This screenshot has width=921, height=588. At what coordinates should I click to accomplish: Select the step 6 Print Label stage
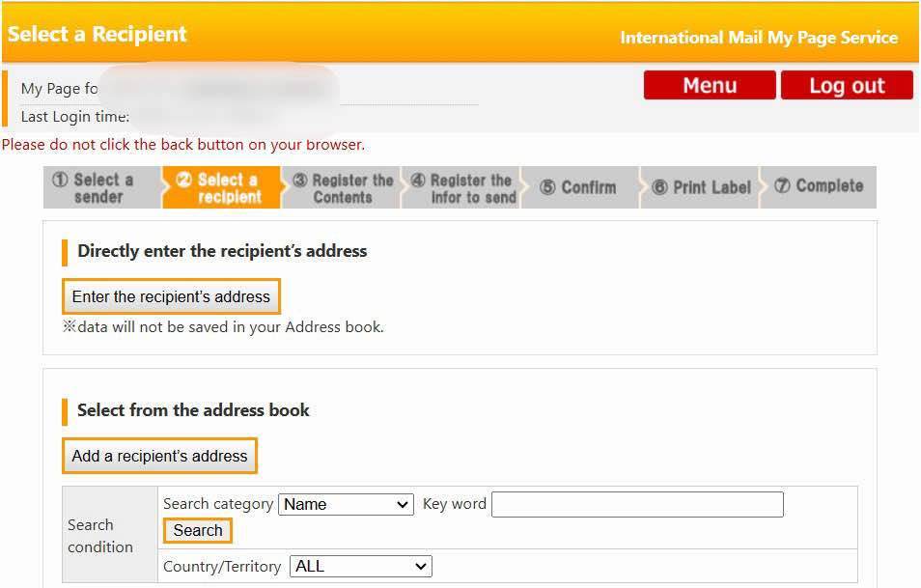tap(701, 187)
